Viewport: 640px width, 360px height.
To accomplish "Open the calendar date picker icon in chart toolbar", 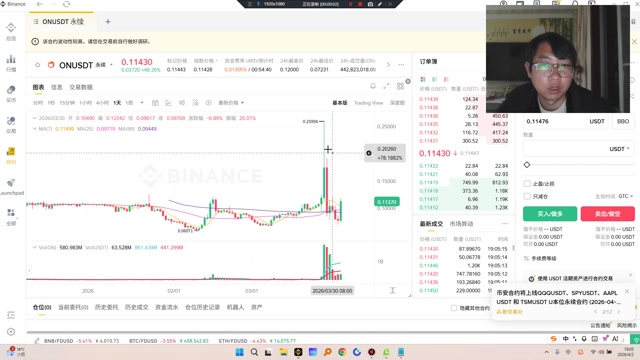I will pyautogui.click(x=155, y=103).
